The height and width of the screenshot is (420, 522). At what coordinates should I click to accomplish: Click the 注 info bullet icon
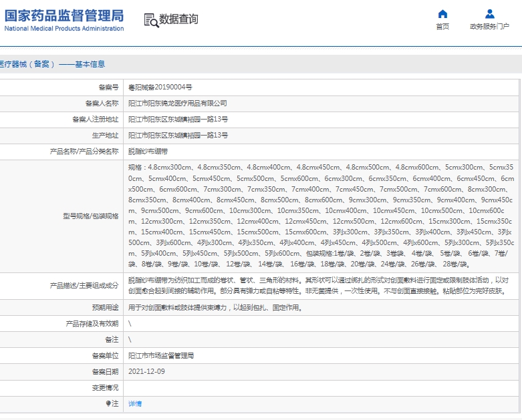(x=108, y=403)
